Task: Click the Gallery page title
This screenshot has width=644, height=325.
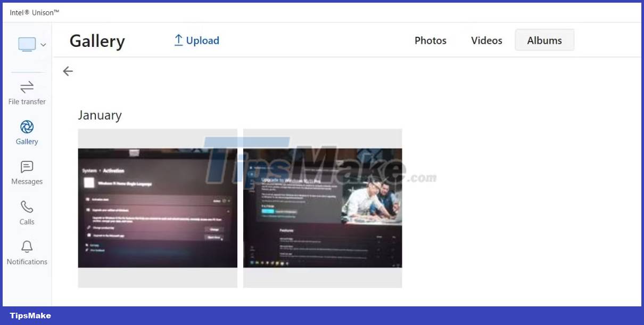Action: click(x=97, y=41)
